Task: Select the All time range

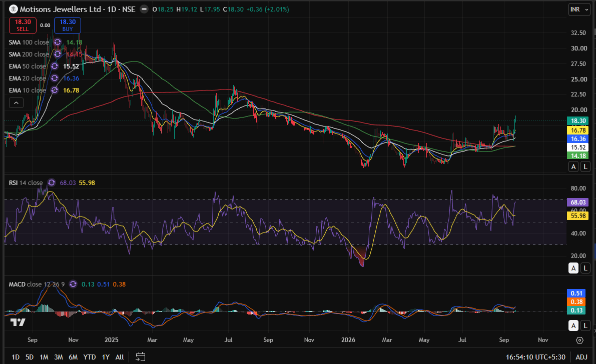Action: coord(120,357)
